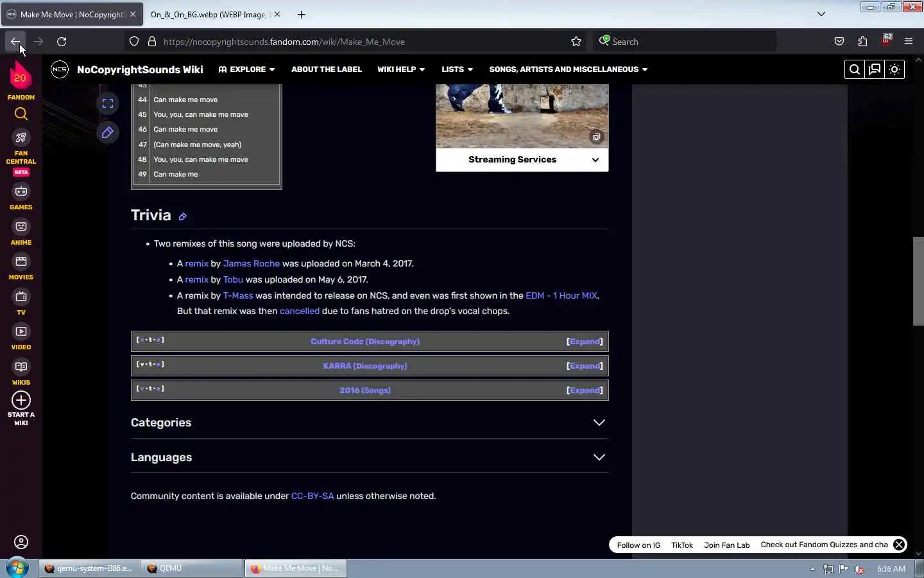924x578 pixels.
Task: Open About the Label menu item
Action: coord(327,69)
